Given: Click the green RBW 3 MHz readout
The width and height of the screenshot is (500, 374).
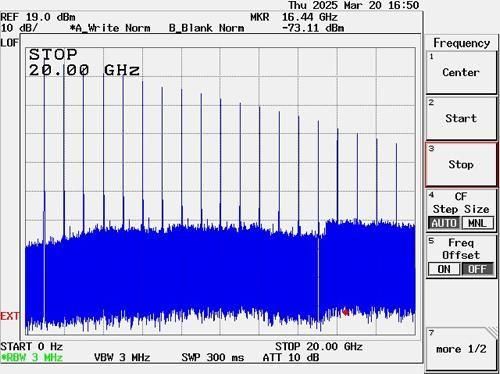Looking at the screenshot, I should 32,357.
